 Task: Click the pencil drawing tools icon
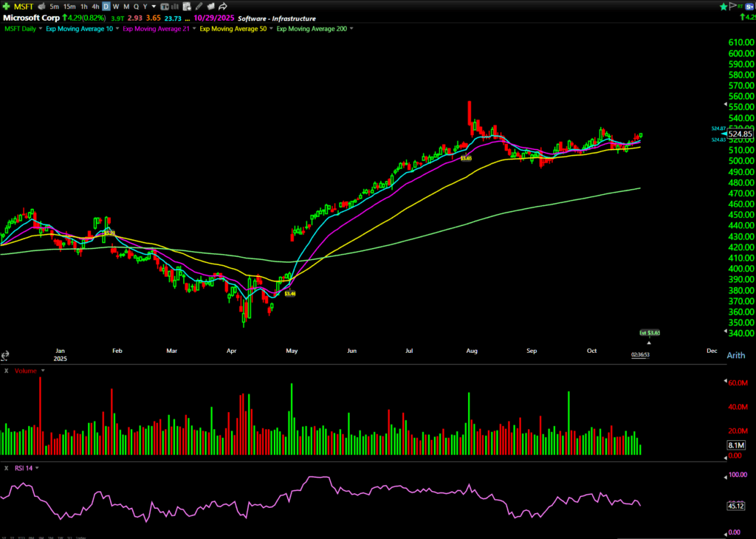point(198,6)
